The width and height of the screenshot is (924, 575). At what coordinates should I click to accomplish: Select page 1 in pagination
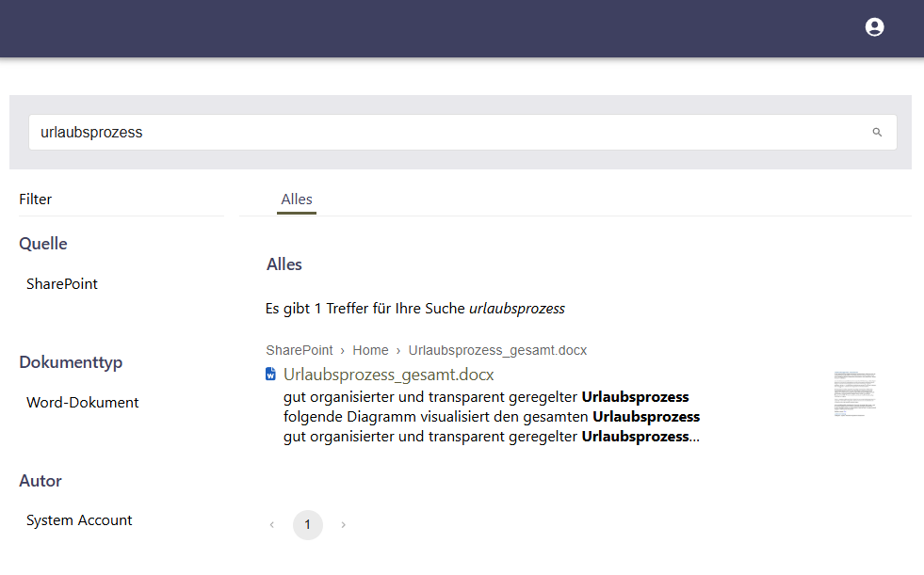click(308, 525)
